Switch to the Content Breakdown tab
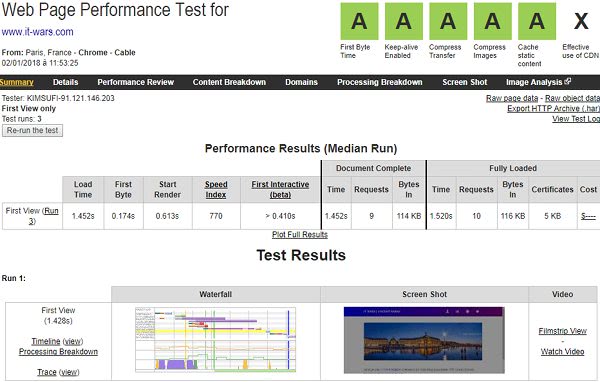600x382 pixels. coord(229,82)
